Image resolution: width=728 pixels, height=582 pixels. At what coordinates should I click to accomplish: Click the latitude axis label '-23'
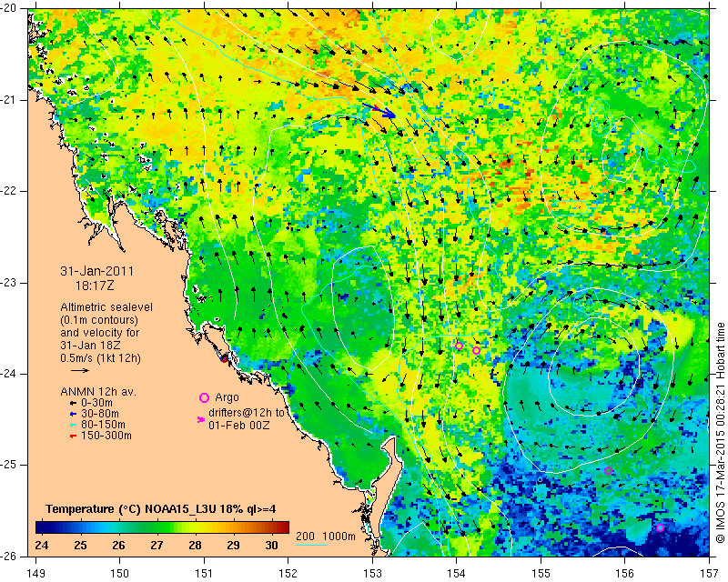pyautogui.click(x=8, y=283)
